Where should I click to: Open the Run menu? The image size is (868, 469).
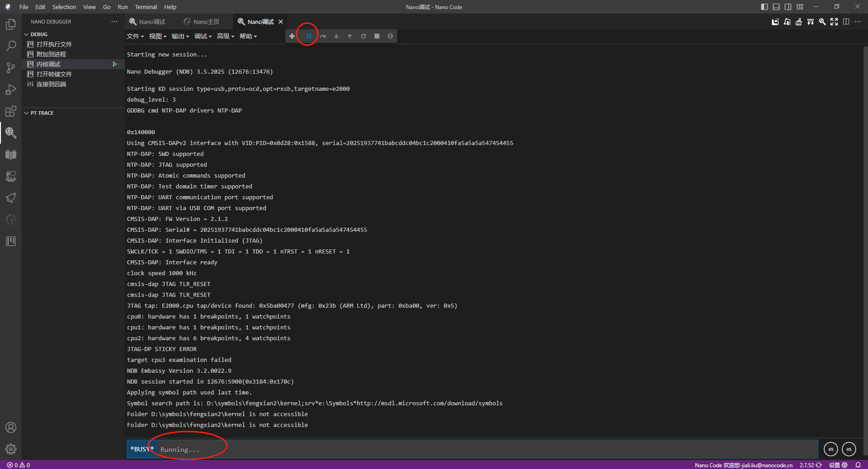(123, 7)
